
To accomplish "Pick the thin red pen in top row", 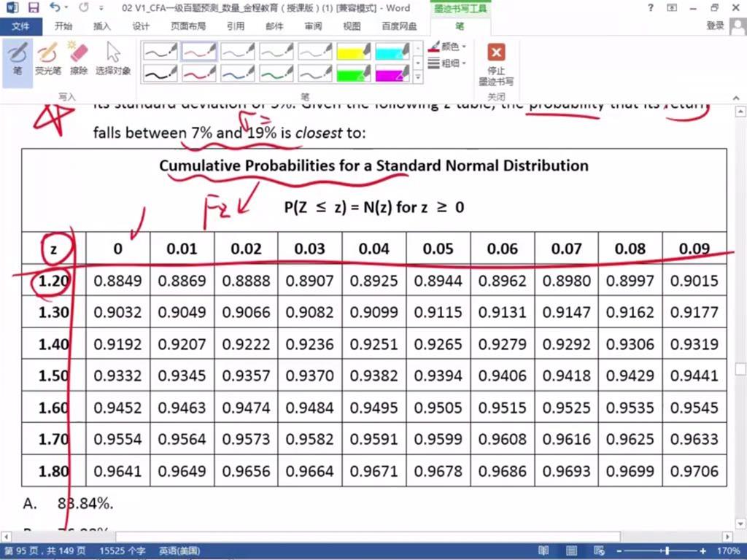I will click(x=199, y=52).
